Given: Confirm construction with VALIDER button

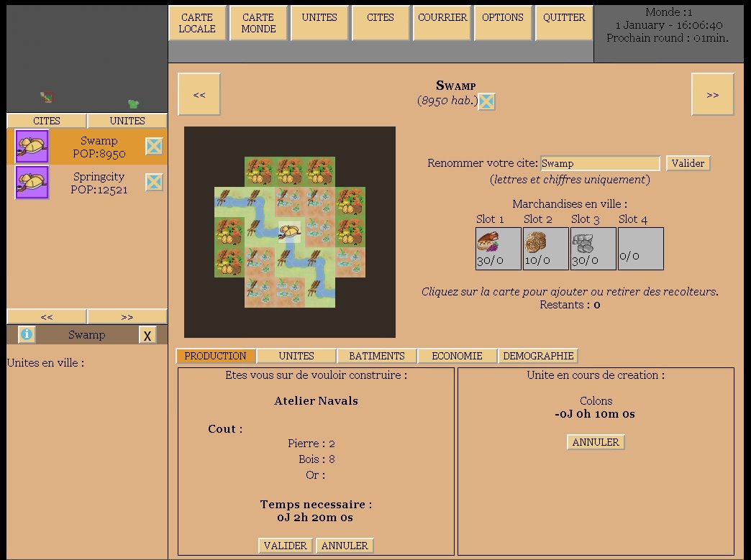Looking at the screenshot, I should tap(285, 545).
